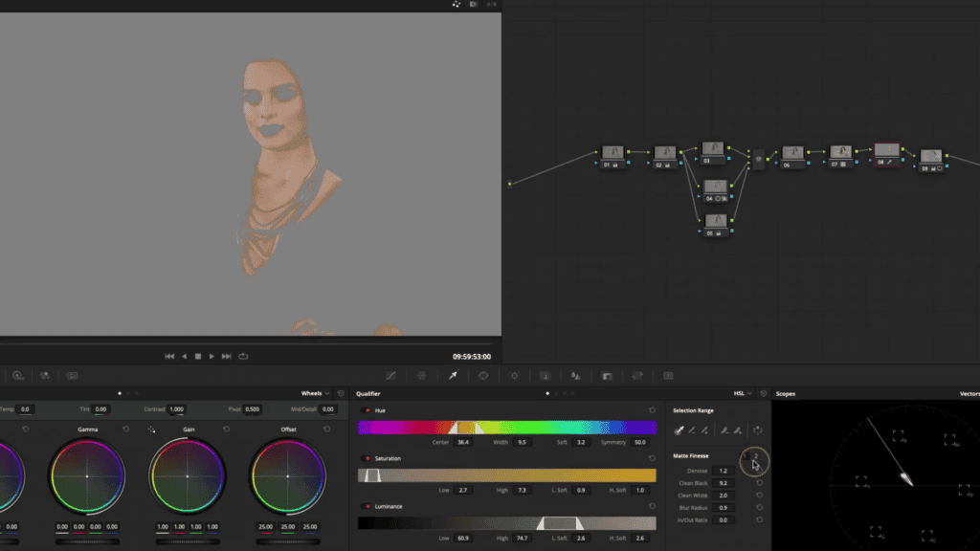Click the viewer timecode 09:59:53:00
The width and height of the screenshot is (980, 551).
click(472, 357)
